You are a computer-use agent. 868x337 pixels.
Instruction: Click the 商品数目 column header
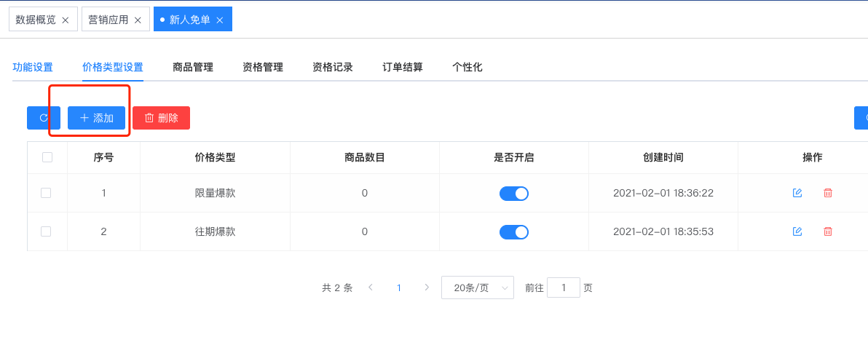coord(364,157)
